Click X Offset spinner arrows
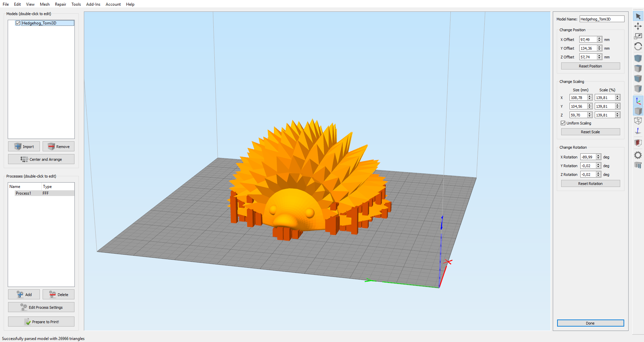The height and width of the screenshot is (342, 644). (599, 40)
